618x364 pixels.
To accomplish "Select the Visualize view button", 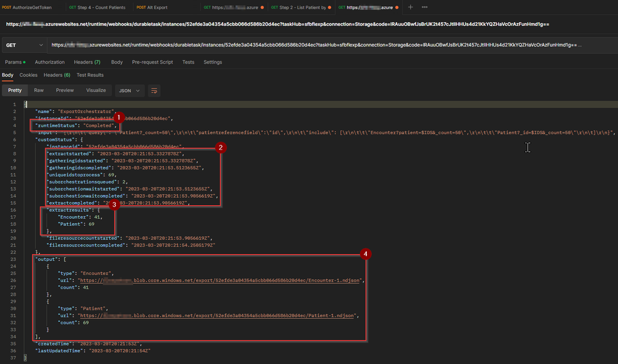I will pos(96,91).
